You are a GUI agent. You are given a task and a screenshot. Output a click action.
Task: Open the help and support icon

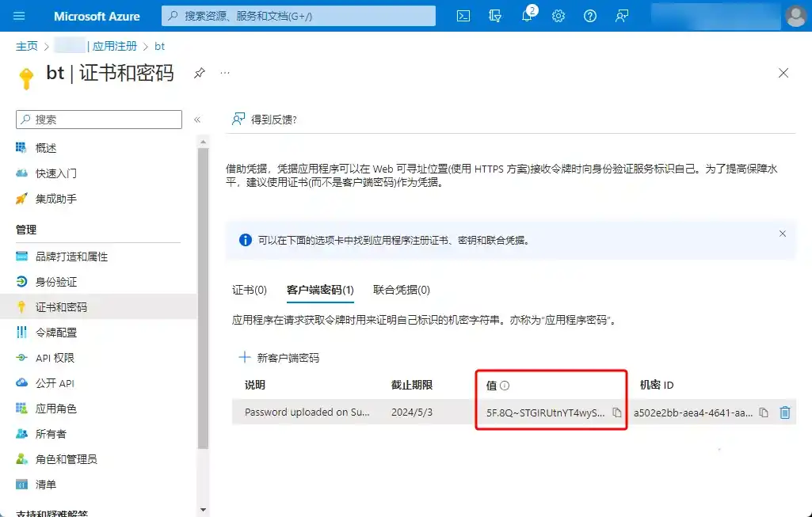coord(589,15)
